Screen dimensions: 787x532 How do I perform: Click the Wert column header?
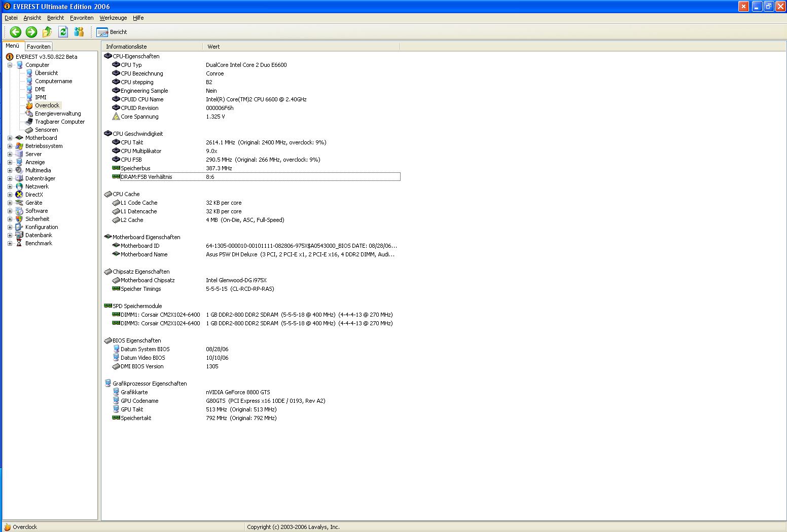tap(301, 47)
